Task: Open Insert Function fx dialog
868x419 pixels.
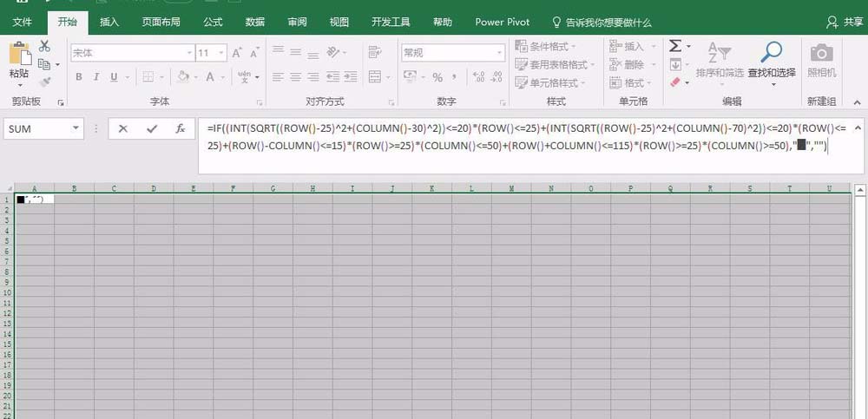Action: click(180, 128)
